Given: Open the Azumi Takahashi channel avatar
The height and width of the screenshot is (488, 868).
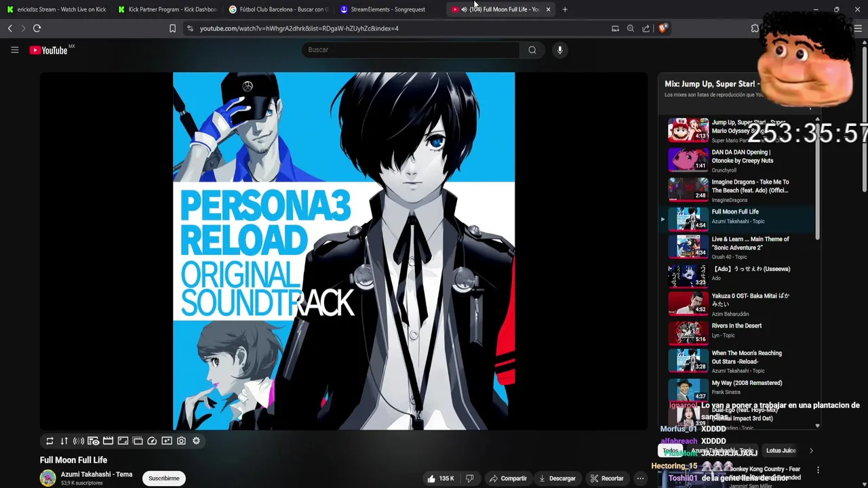Looking at the screenshot, I should [47, 479].
